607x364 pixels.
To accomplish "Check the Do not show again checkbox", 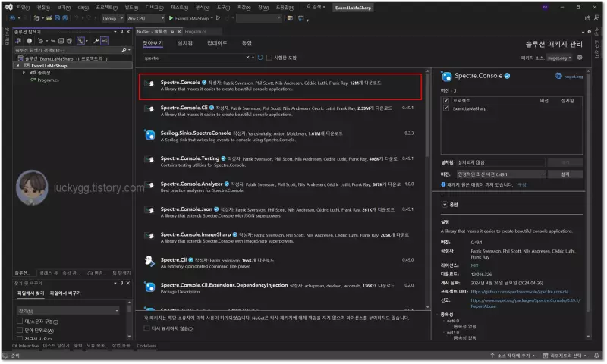I will click(146, 328).
